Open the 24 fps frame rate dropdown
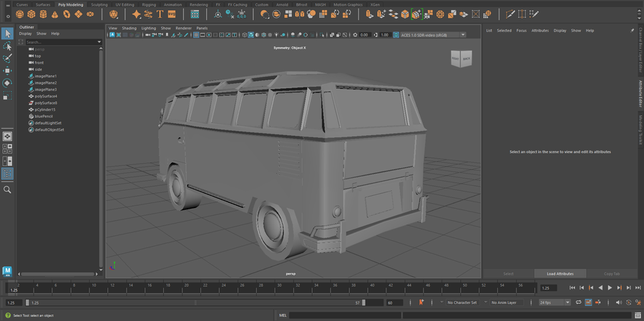Image resolution: width=644 pixels, height=321 pixels. point(555,302)
